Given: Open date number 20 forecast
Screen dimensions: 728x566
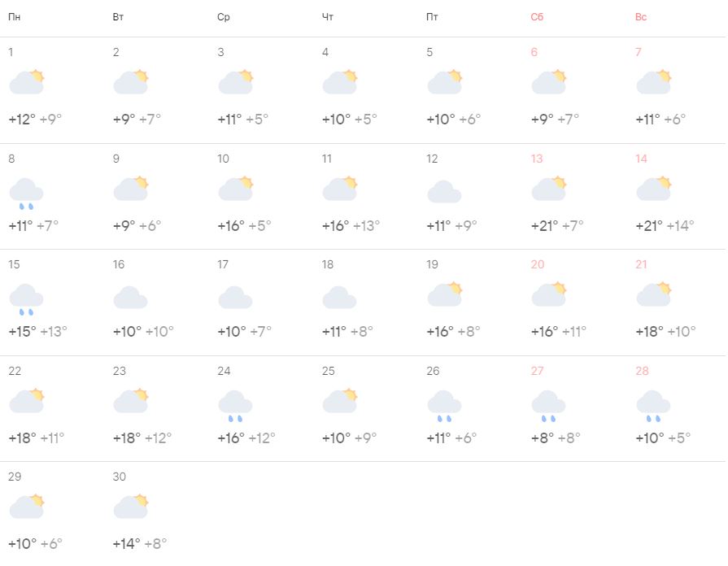Looking at the screenshot, I should [x=537, y=264].
